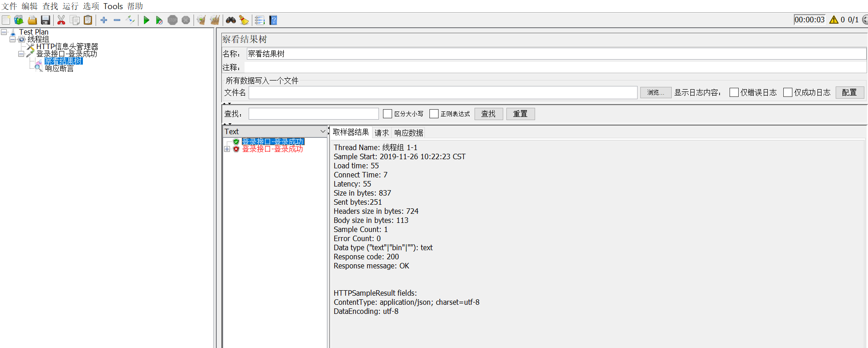
Task: Click the Shutdown threads icon
Action: tap(186, 20)
